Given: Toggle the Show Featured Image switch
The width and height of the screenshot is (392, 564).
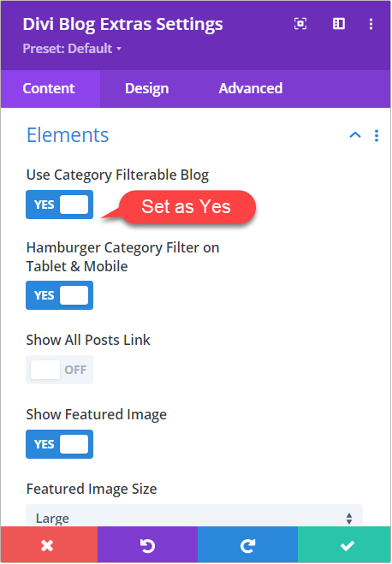Looking at the screenshot, I should click(59, 444).
